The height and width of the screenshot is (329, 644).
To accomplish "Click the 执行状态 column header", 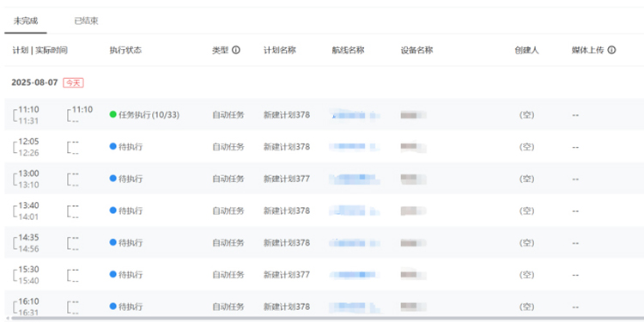I will (x=125, y=50).
